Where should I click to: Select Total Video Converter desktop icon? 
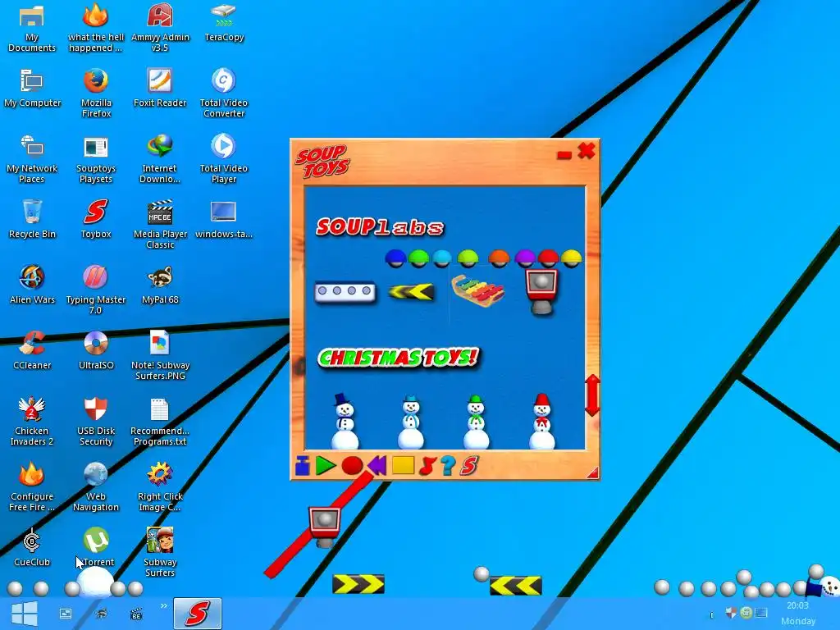pyautogui.click(x=223, y=92)
